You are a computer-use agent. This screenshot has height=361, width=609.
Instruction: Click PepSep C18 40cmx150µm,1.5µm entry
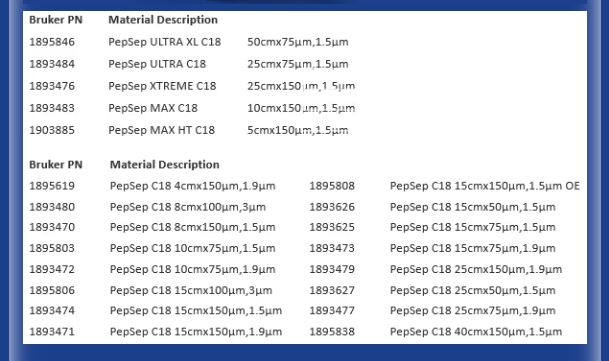pos(476,332)
